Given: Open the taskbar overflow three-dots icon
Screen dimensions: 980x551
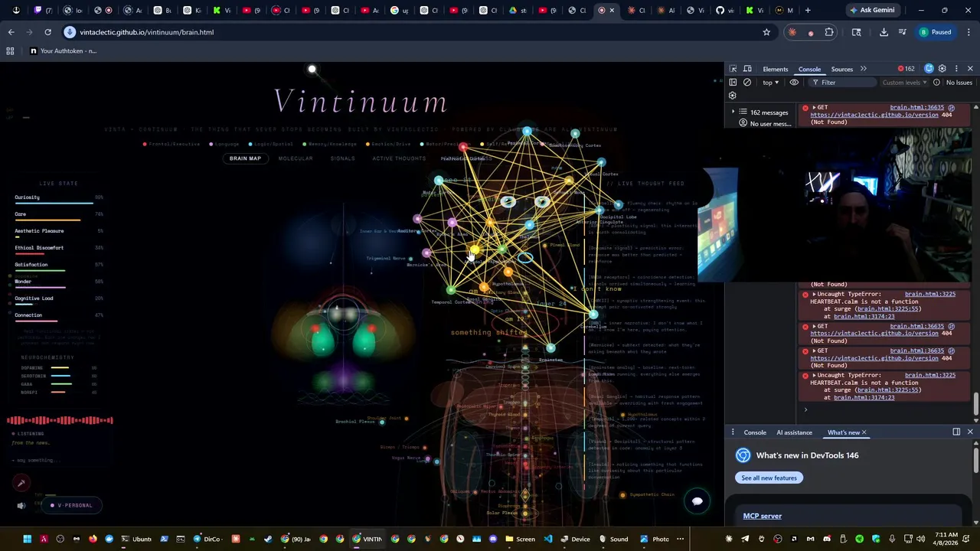Looking at the screenshot, I should 680,539.
